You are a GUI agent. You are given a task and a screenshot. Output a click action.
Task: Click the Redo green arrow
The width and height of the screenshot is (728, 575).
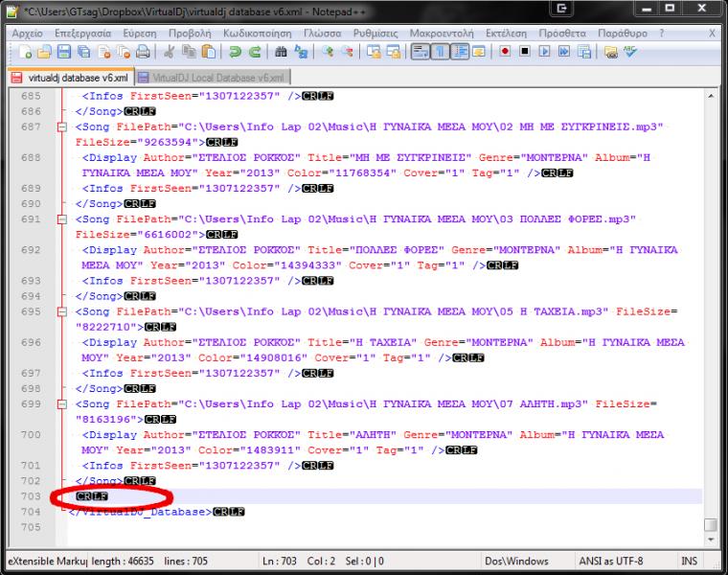(255, 52)
